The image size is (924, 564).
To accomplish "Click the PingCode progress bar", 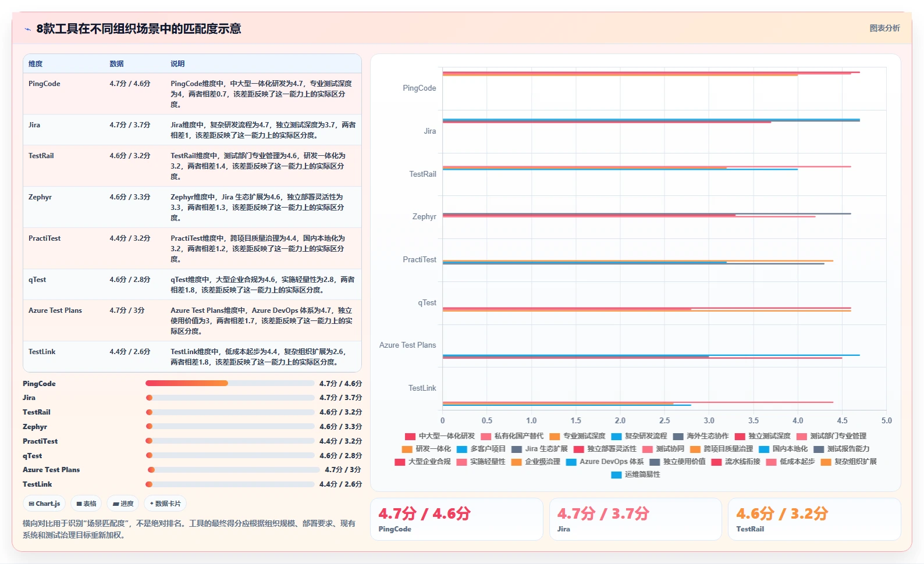I will (230, 383).
